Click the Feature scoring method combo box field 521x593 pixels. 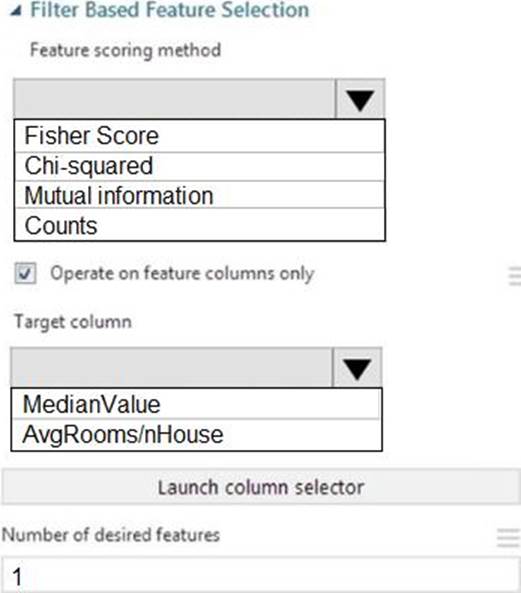(x=174, y=99)
